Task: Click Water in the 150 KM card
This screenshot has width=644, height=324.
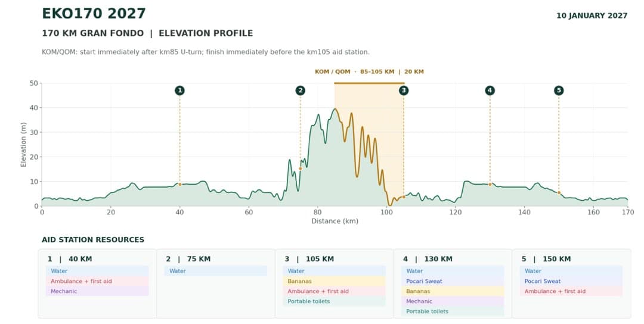Action: (571, 270)
